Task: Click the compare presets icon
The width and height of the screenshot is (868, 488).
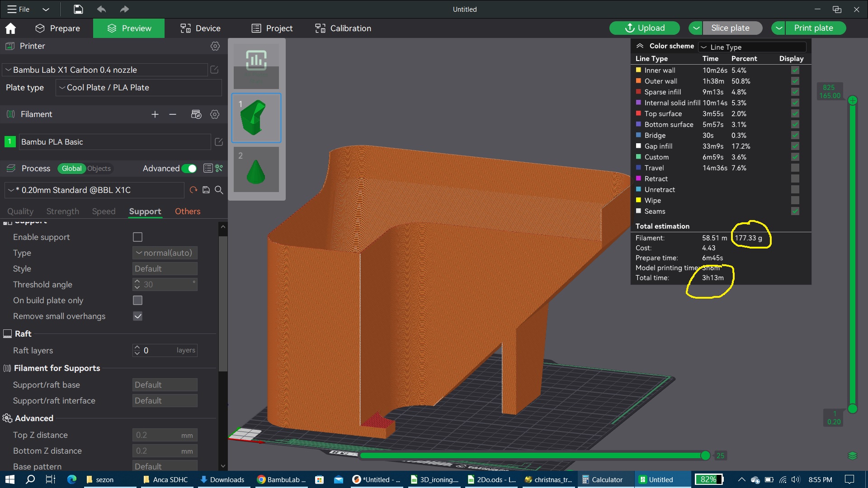Action: pos(219,169)
